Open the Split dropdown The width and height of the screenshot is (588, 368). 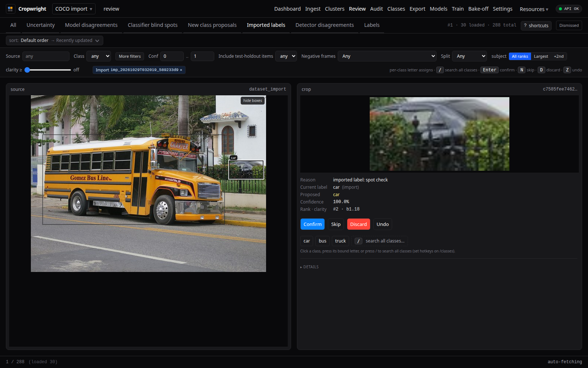tap(469, 56)
